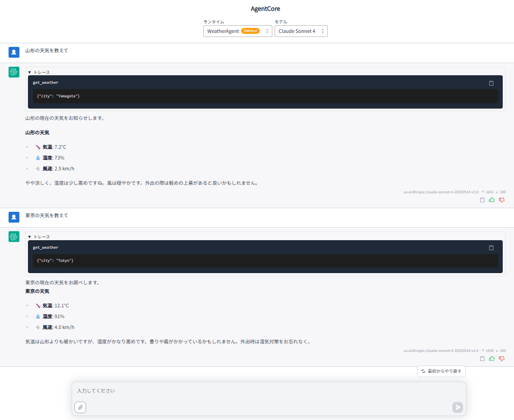Click the send message arrow button
The height and width of the screenshot is (420, 514).
coord(458,407)
